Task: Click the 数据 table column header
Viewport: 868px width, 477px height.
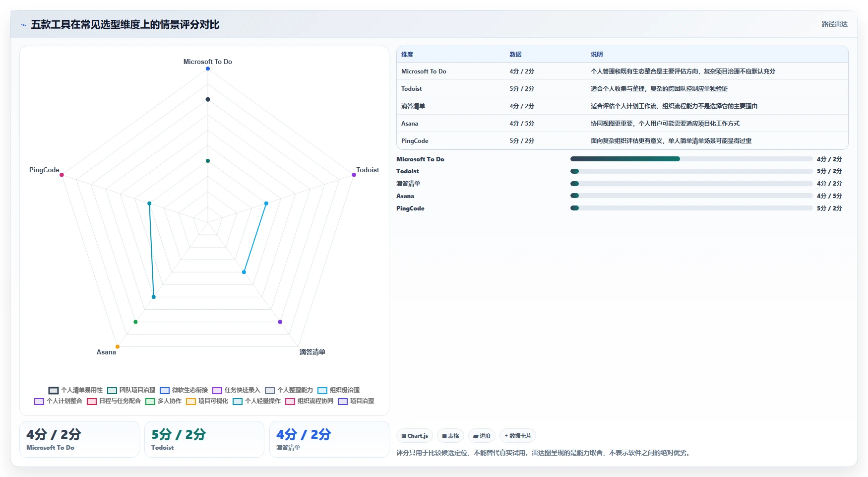Action: [x=515, y=55]
